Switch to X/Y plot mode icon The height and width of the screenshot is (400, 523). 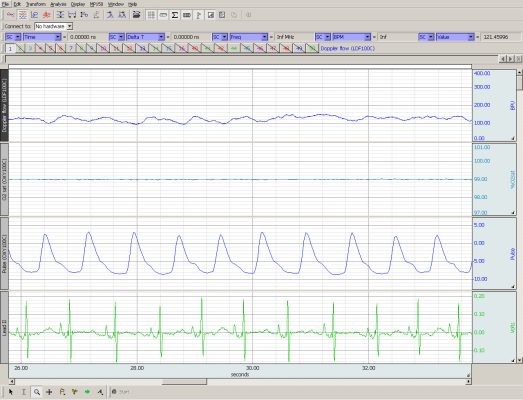pyautogui.click(x=35, y=15)
